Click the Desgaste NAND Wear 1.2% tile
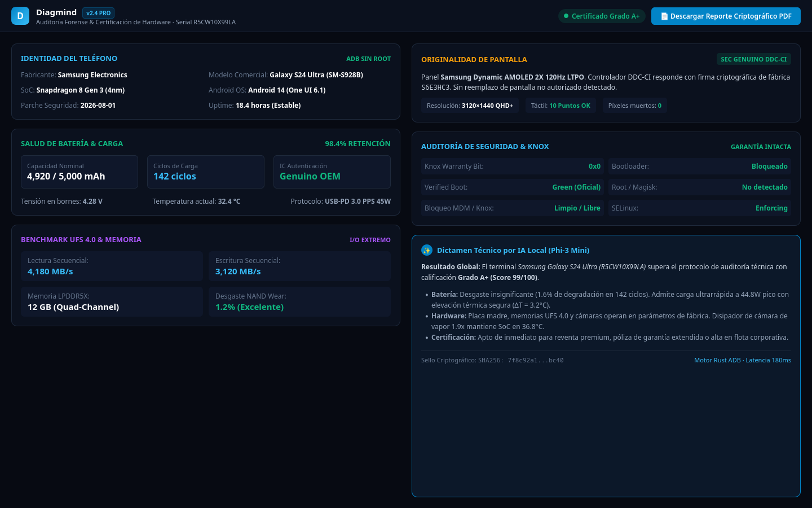Viewport: 812px width, 508px height. pyautogui.click(x=299, y=302)
